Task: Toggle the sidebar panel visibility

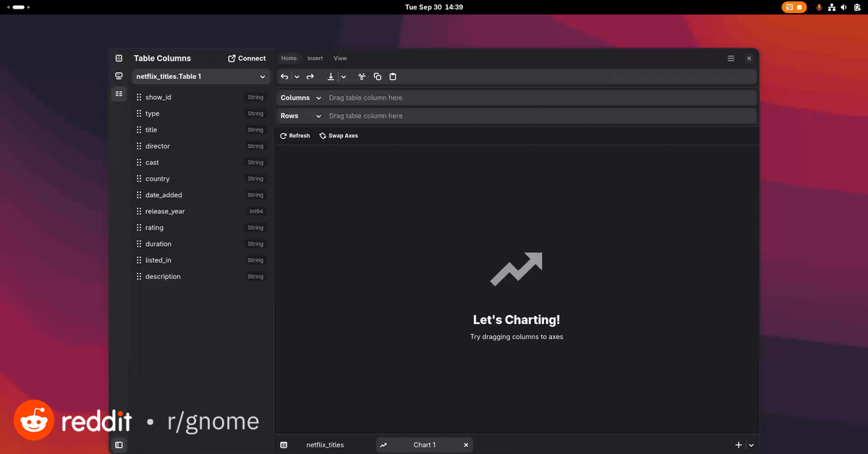Action: (119, 445)
